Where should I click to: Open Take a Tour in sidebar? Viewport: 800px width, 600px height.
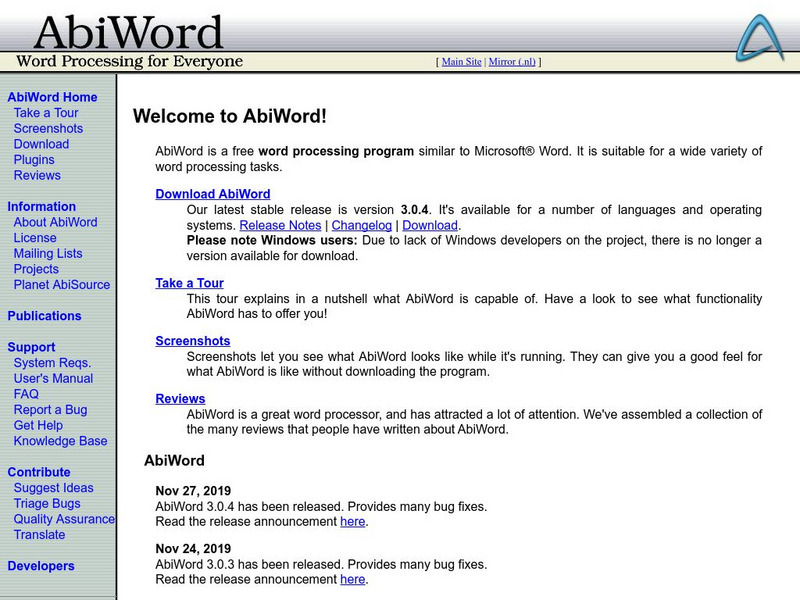(46, 113)
